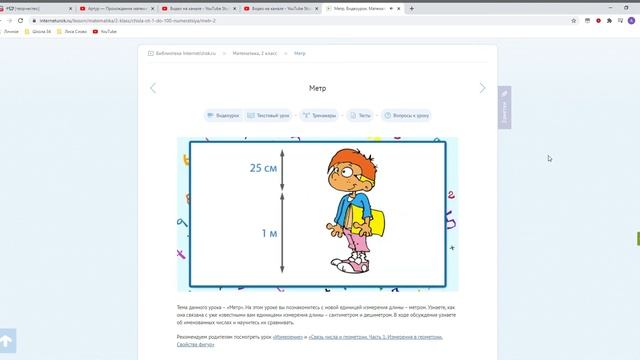Open the media control playlist icon
This screenshot has width=640, height=360.
click(620, 20)
